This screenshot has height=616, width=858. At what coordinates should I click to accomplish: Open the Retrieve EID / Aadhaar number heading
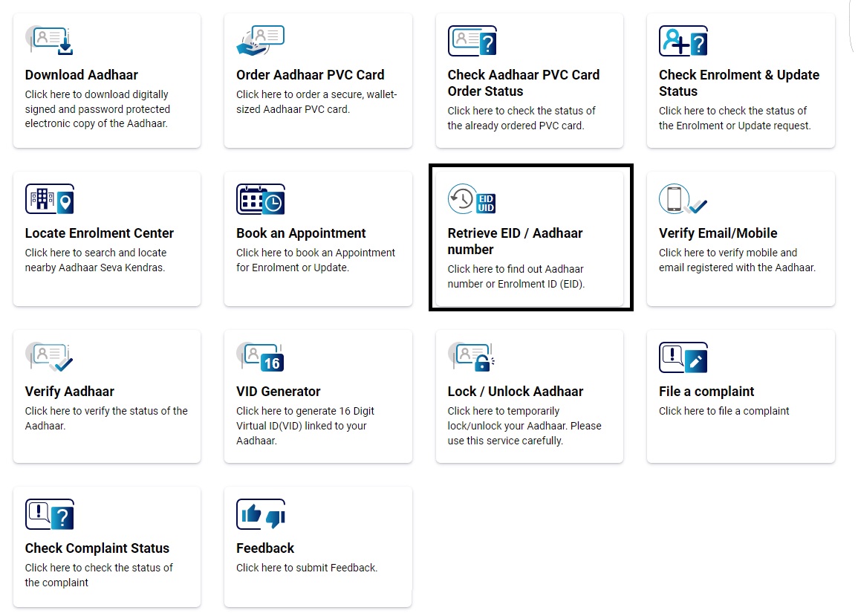(515, 241)
